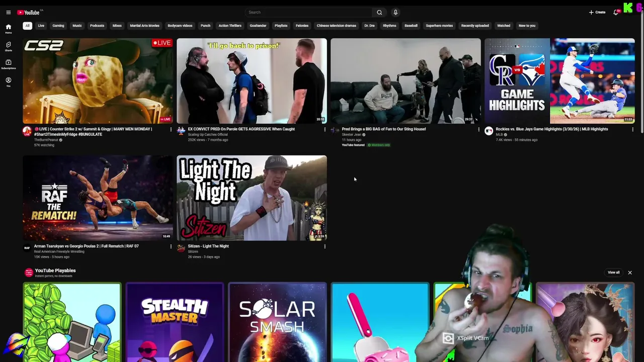Image resolution: width=644 pixels, height=362 pixels.
Task: Focus the Search input field
Action: pos(309,12)
